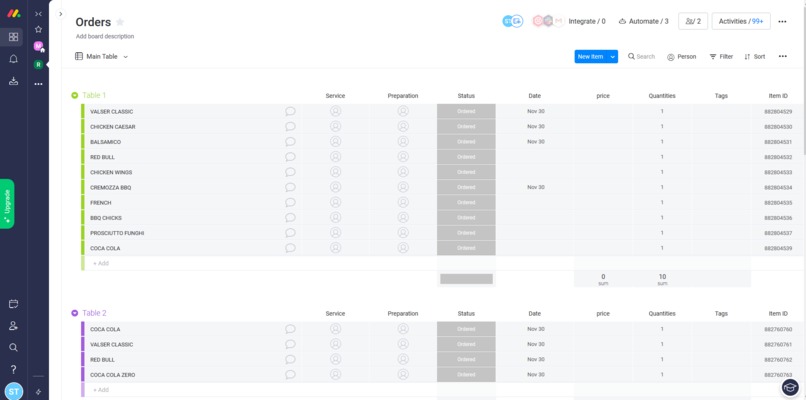Image resolution: width=806 pixels, height=400 pixels.
Task: Open Status dropdown for PROSCIUTTO FUNGHI
Action: pyautogui.click(x=466, y=233)
